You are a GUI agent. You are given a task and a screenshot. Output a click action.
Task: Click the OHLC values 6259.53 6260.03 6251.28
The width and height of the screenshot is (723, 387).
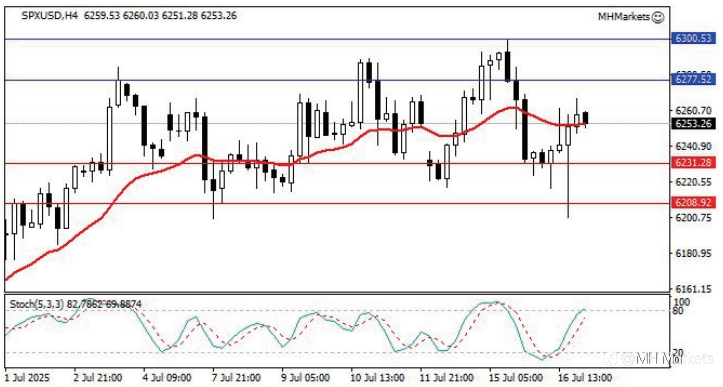(x=139, y=15)
